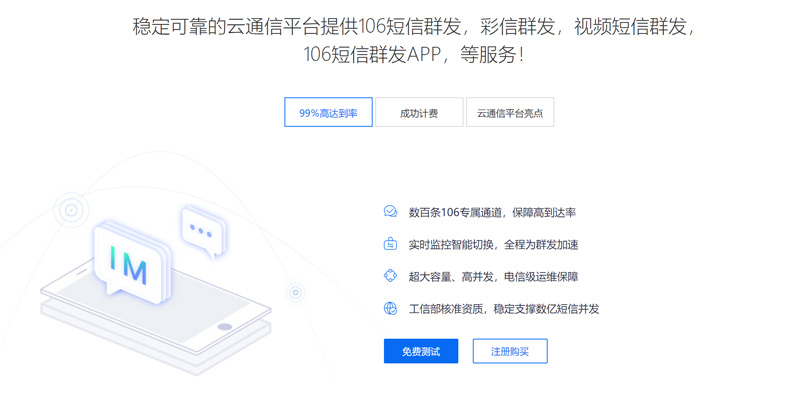This screenshot has width=800, height=420.
Task: Click the monitor icon beside 实时监控智能切换
Action: [390, 244]
